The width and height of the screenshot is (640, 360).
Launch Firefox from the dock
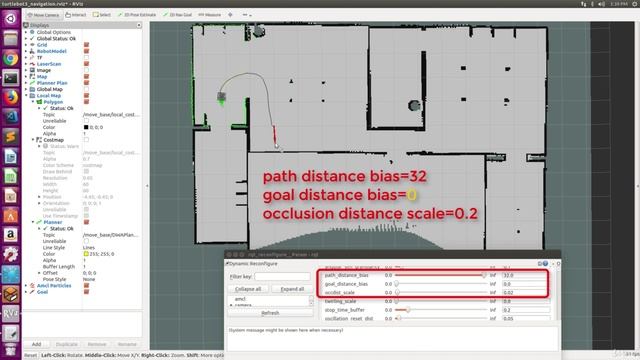pos(11,98)
